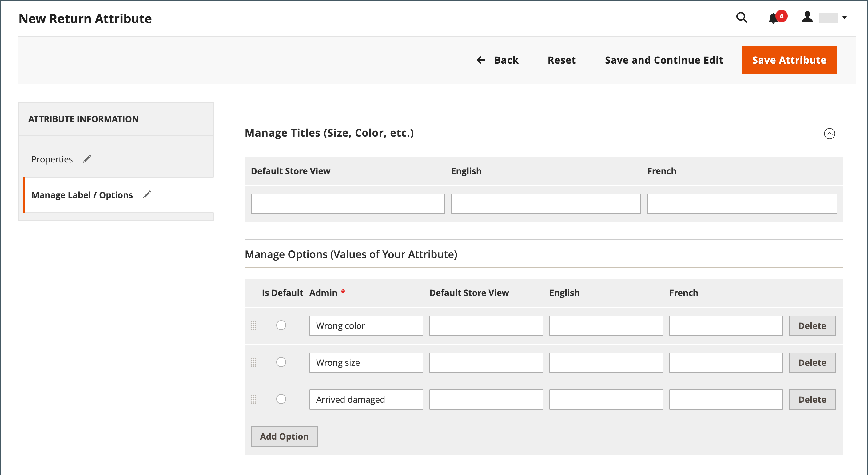868x475 pixels.
Task: Mark Arrived damaged as default
Action: click(x=281, y=399)
